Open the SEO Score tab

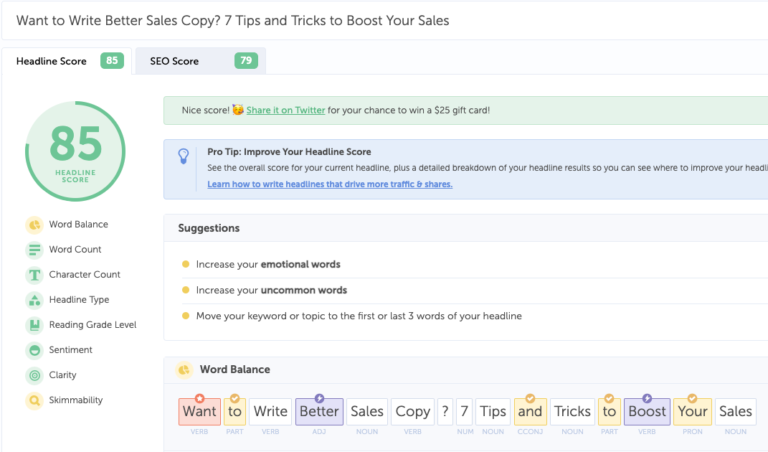201,61
